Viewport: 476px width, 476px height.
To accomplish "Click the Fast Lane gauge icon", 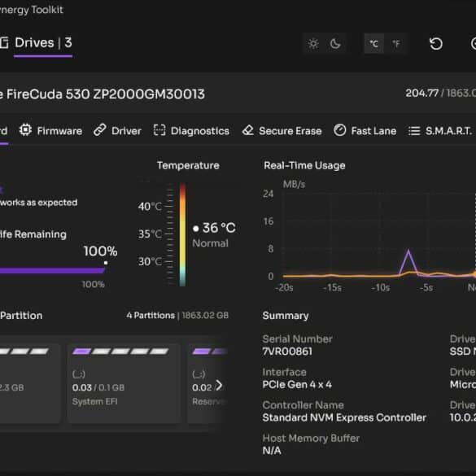I will point(339,130).
